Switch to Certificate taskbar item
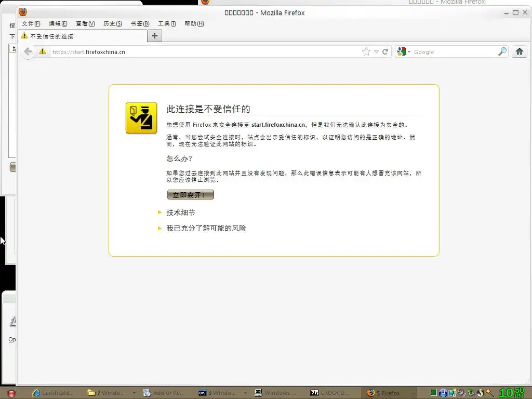 pos(53,393)
